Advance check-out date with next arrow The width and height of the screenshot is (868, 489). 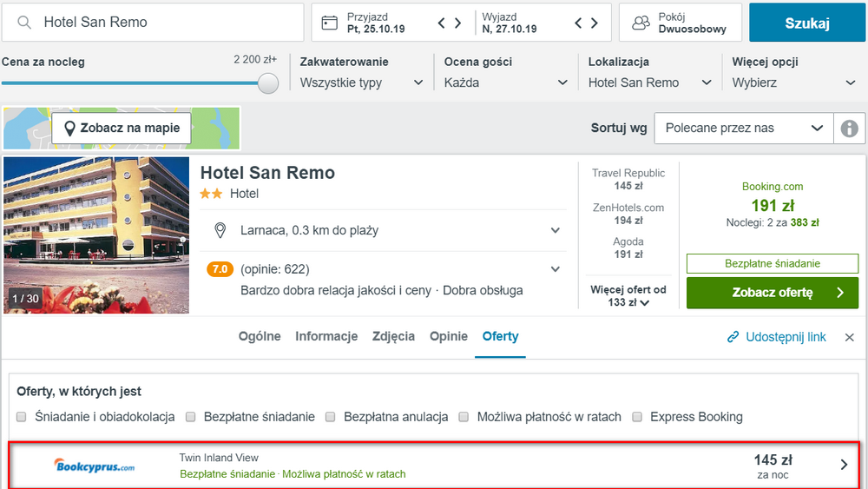[x=594, y=23]
